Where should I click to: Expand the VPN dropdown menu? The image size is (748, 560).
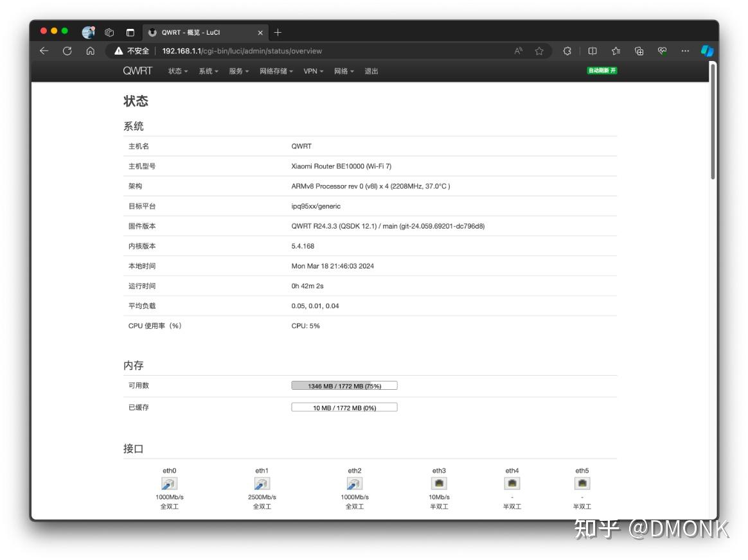pyautogui.click(x=312, y=71)
